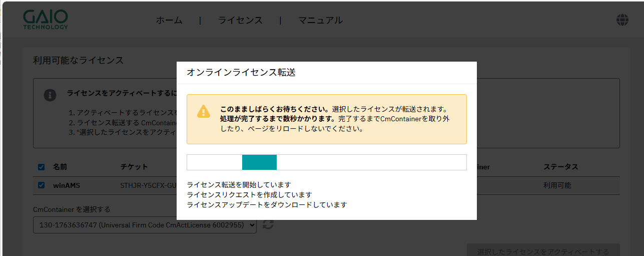Click the チケット column header
This screenshot has height=256, width=644.
tap(134, 167)
